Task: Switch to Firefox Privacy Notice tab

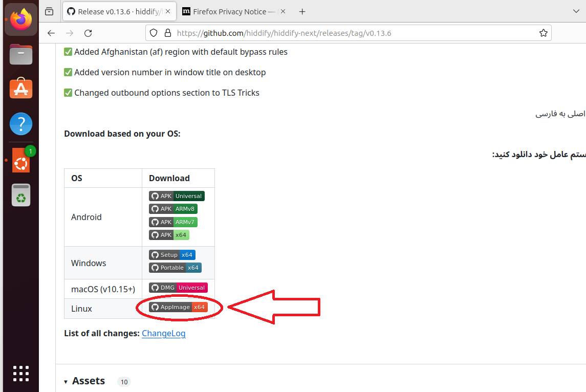Action: point(234,12)
